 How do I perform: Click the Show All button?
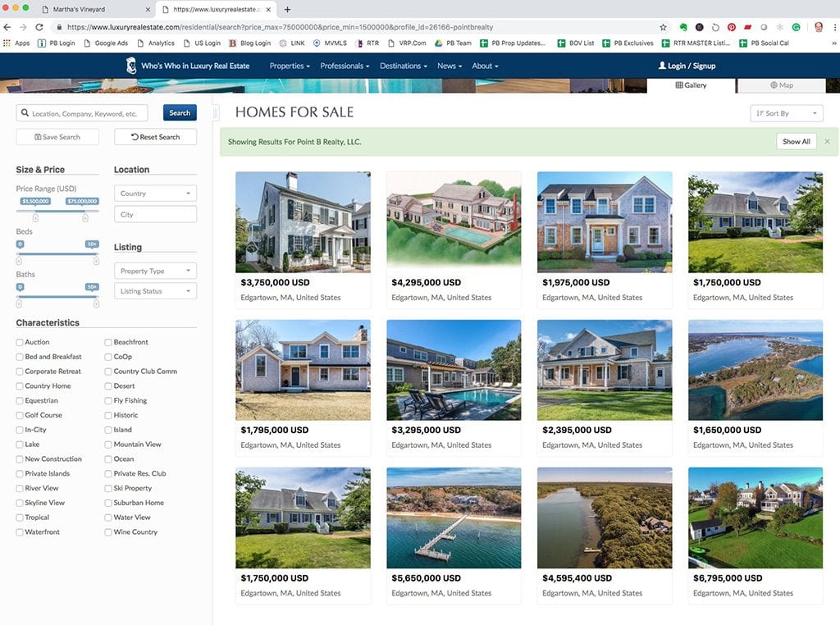[795, 141]
